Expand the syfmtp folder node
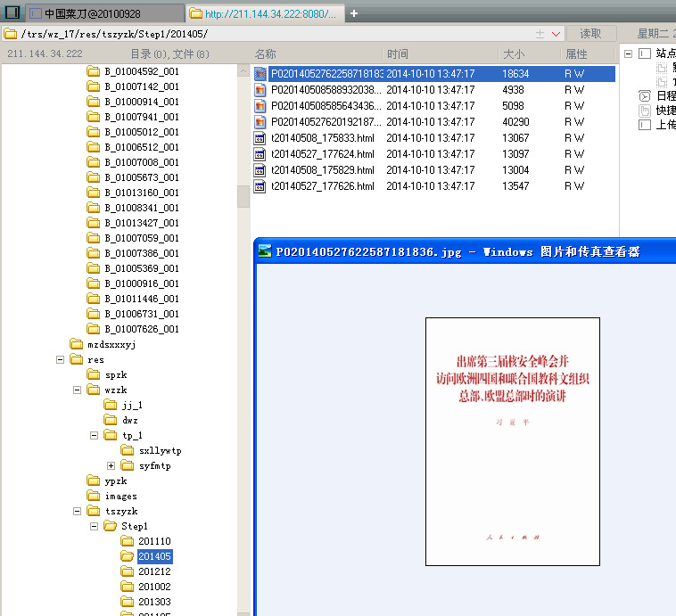676x616 pixels. tap(111, 465)
